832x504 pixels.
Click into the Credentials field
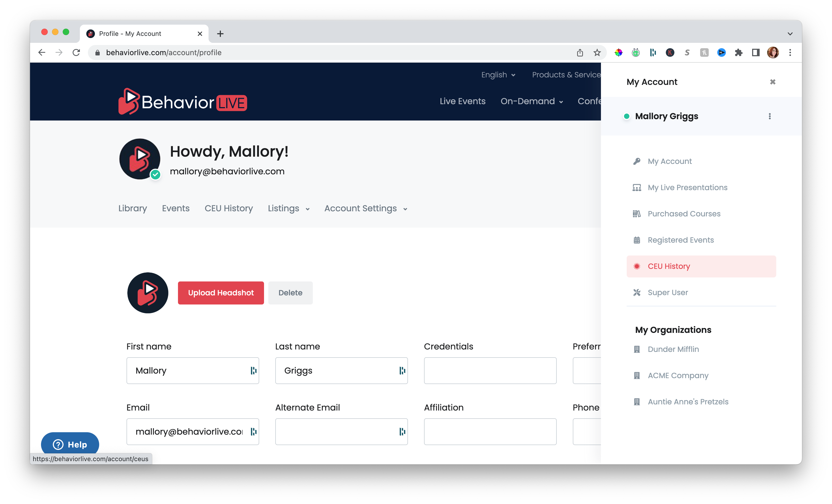coord(490,371)
